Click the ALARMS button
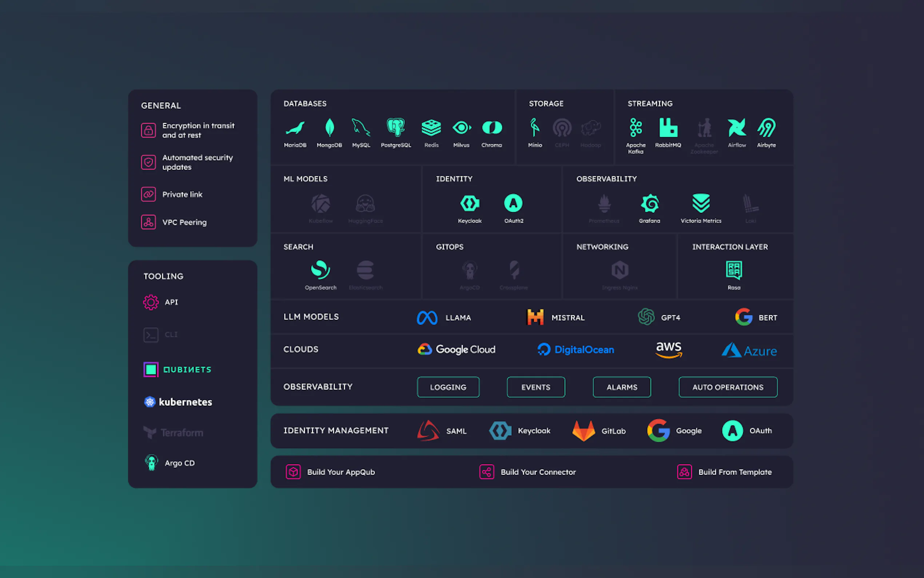Viewport: 924px width, 578px height. 621,387
